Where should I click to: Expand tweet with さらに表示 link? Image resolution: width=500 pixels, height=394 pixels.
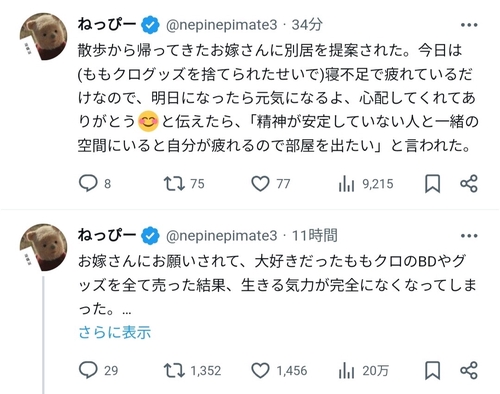click(x=115, y=332)
